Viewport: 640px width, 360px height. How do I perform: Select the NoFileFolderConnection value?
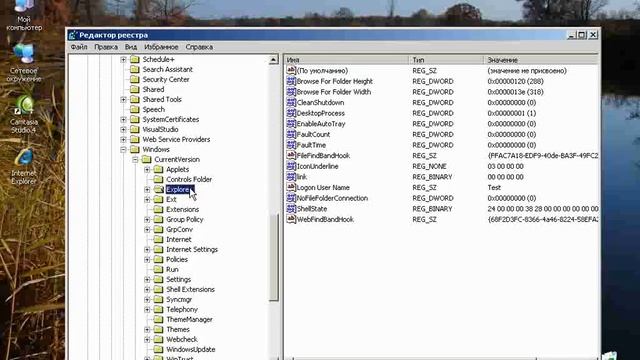click(x=332, y=198)
